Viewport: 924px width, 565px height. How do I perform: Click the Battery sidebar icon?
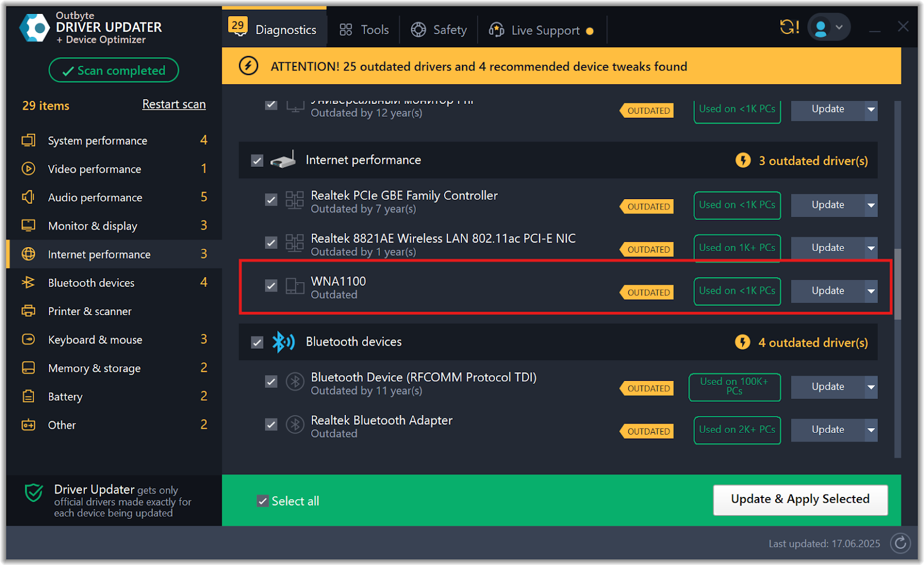click(28, 396)
